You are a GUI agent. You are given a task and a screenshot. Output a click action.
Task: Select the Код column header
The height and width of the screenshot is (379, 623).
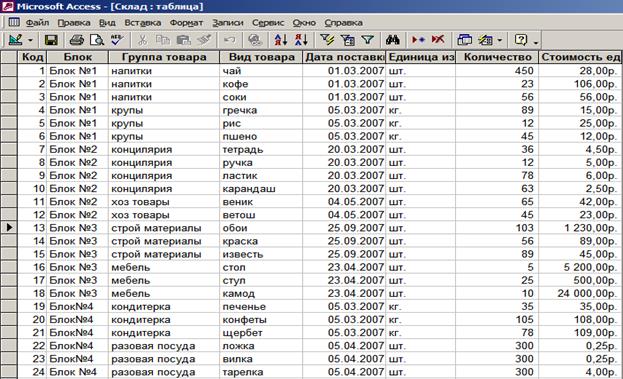(x=32, y=57)
